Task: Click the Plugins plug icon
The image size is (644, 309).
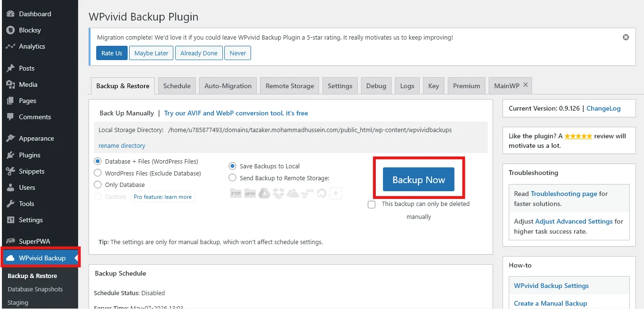Action: pos(10,155)
